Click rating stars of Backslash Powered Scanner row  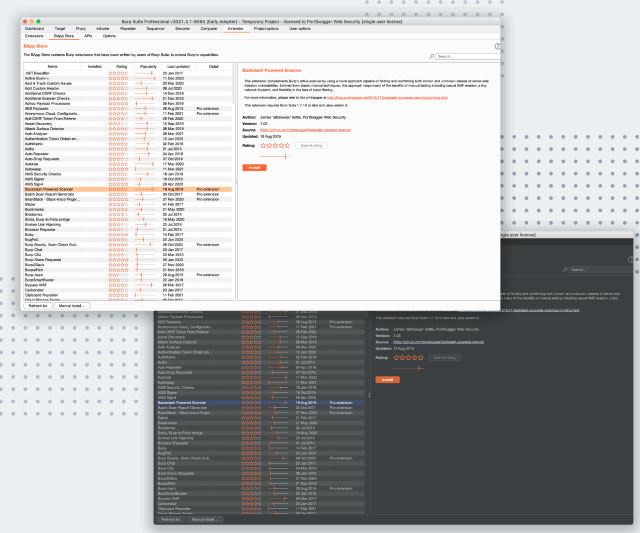118,189
